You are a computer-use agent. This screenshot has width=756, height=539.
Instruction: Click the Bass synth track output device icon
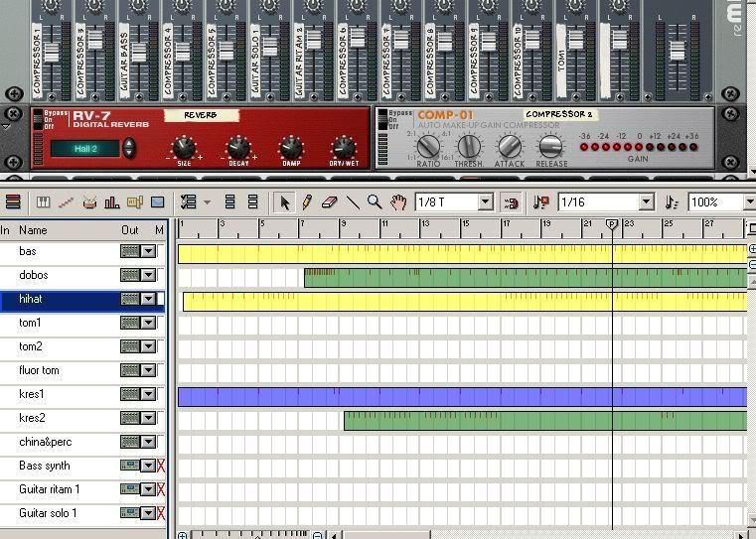point(130,466)
